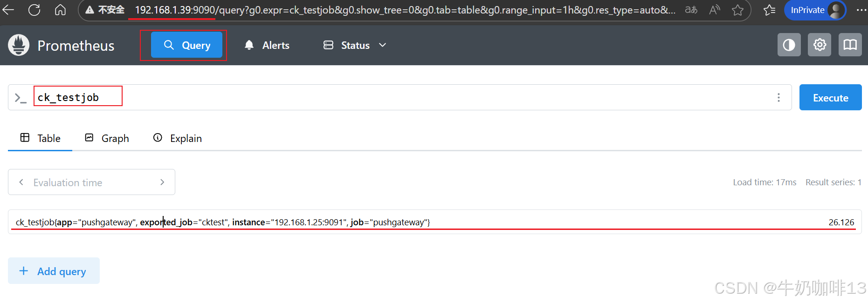Click the Prometheus flame logo
868x303 pixels.
tap(19, 45)
